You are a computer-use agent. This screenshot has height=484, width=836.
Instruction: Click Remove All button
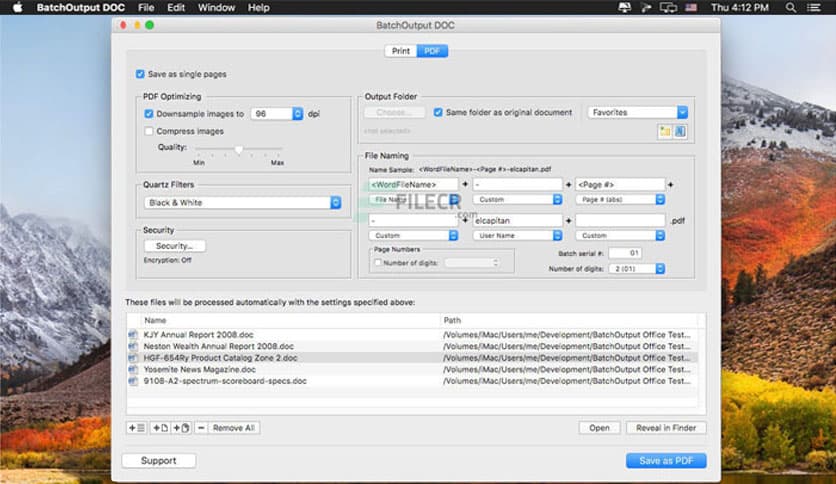pyautogui.click(x=234, y=427)
